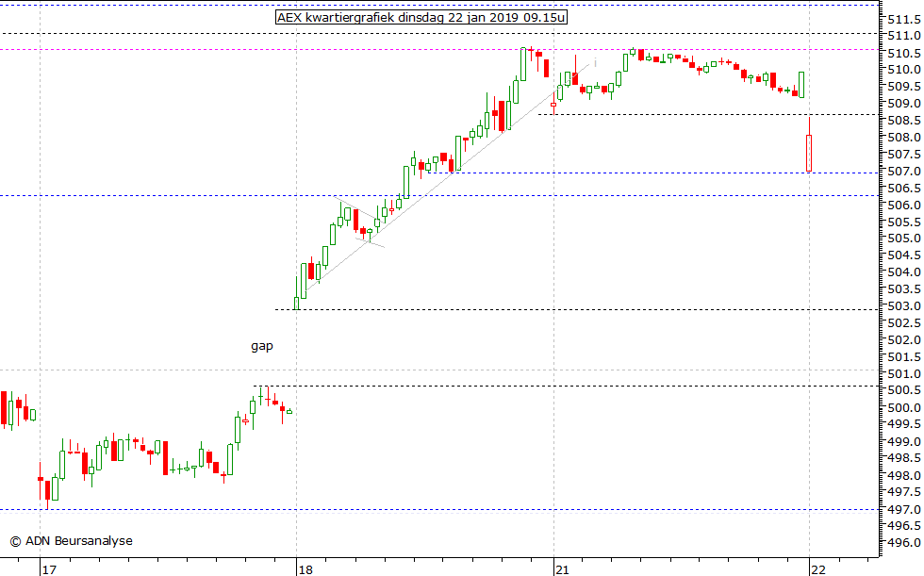This screenshot has width=924, height=576.
Task: Click the price label 508.5 on the axis
Action: (x=904, y=121)
